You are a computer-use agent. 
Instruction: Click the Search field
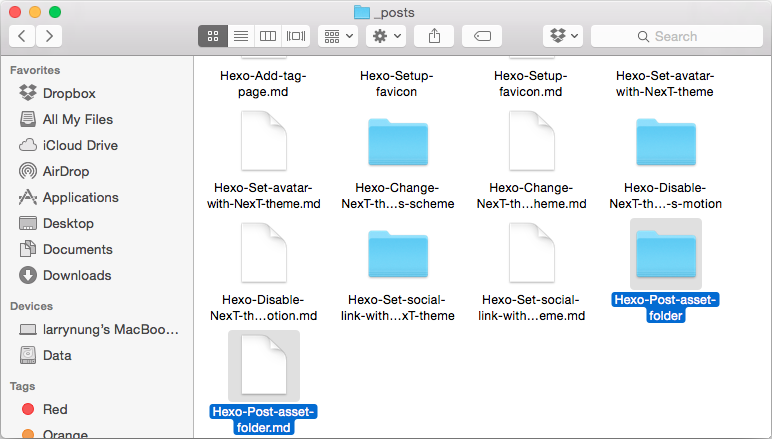676,36
